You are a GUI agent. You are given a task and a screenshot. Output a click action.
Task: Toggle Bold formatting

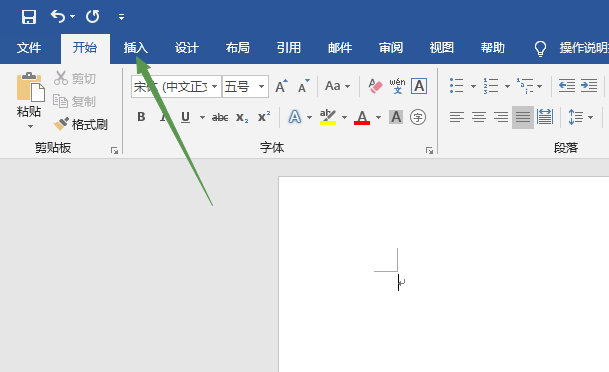(141, 117)
